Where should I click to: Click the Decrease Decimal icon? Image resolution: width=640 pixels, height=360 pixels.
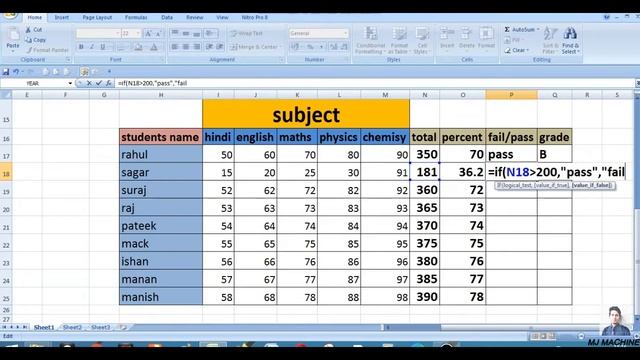point(344,47)
